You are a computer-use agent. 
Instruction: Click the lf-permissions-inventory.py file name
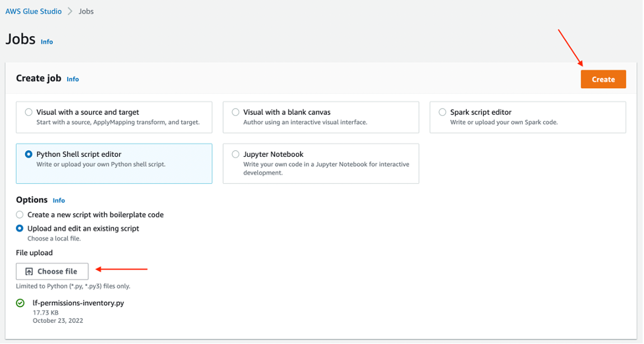(78, 303)
